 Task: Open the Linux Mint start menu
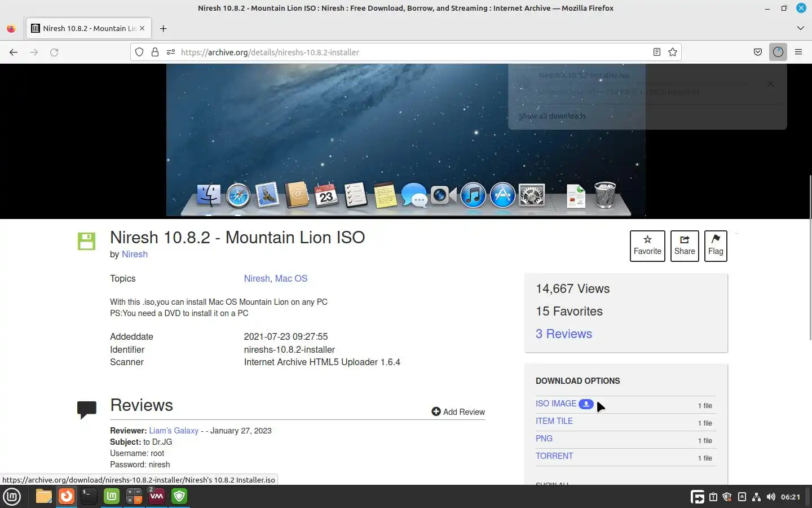pyautogui.click(x=12, y=497)
